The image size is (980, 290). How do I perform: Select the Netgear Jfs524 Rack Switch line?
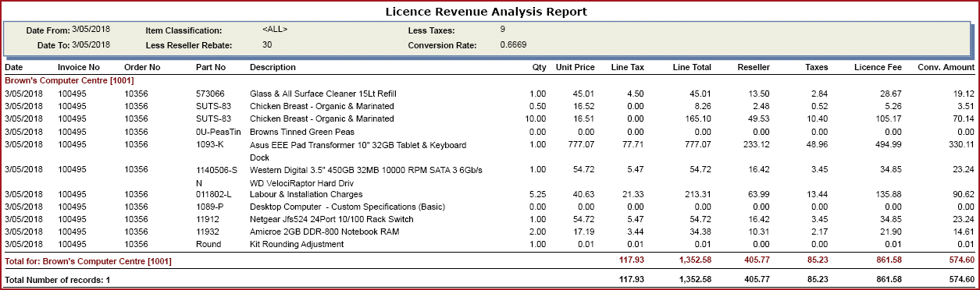pyautogui.click(x=490, y=220)
